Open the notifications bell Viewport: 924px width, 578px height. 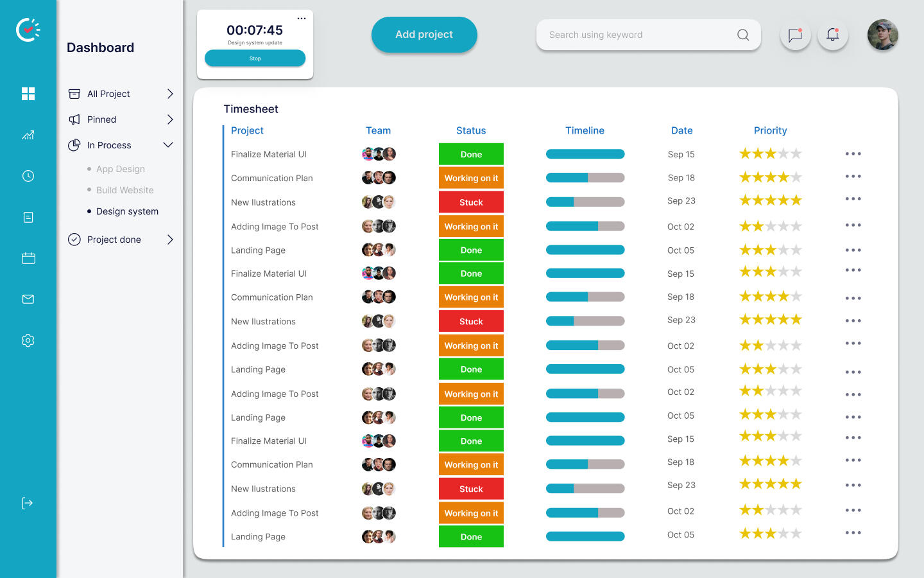point(833,35)
